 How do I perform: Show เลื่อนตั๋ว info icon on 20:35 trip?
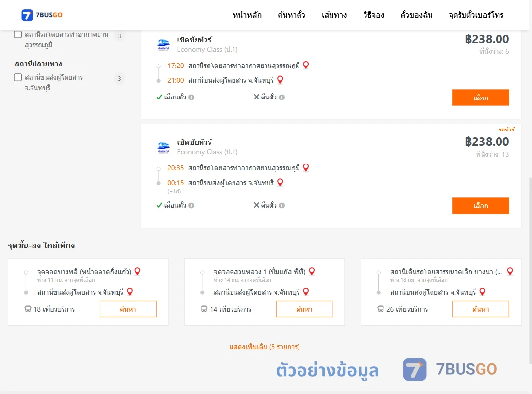click(x=191, y=206)
